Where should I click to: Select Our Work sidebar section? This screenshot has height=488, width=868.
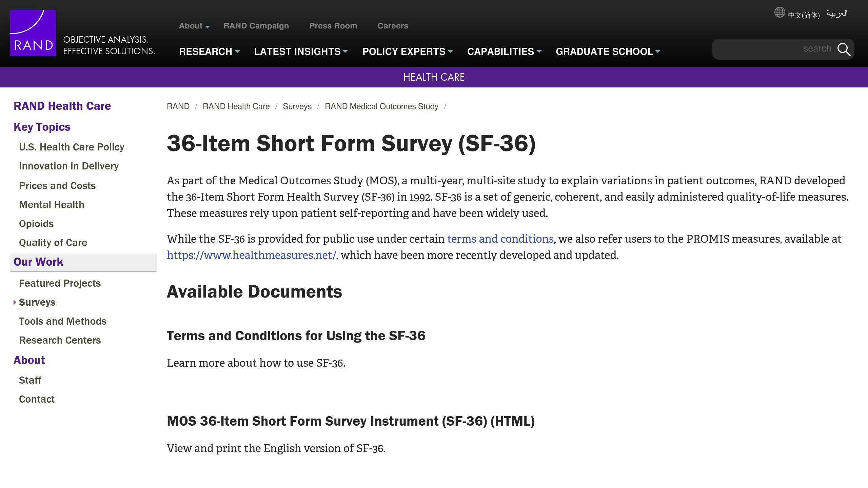83,262
